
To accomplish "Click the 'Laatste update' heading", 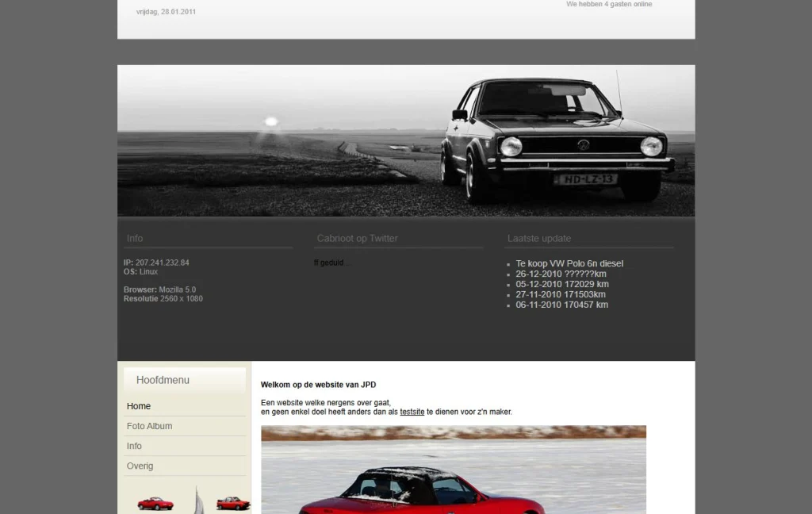I will pos(539,238).
